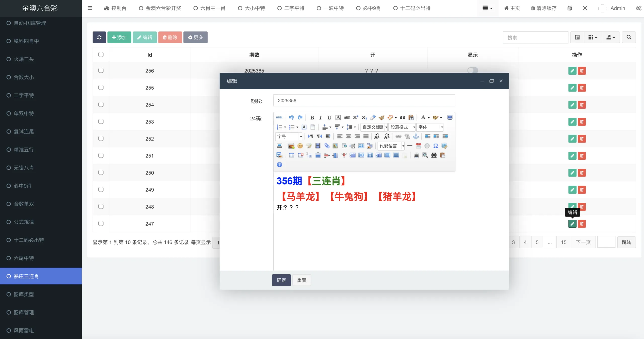Attach a file with paperclip icon
Viewport: 644px width, 339px height.
pos(327,146)
